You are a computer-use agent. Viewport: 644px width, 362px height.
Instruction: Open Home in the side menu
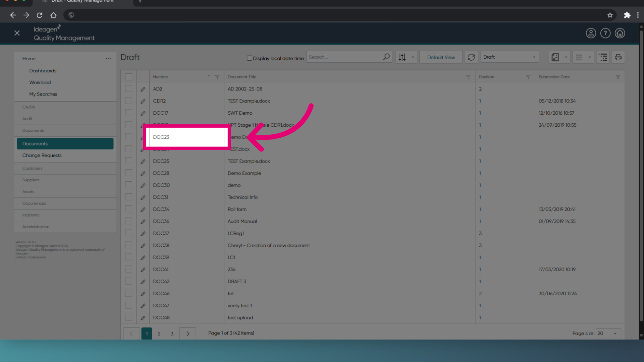29,59
